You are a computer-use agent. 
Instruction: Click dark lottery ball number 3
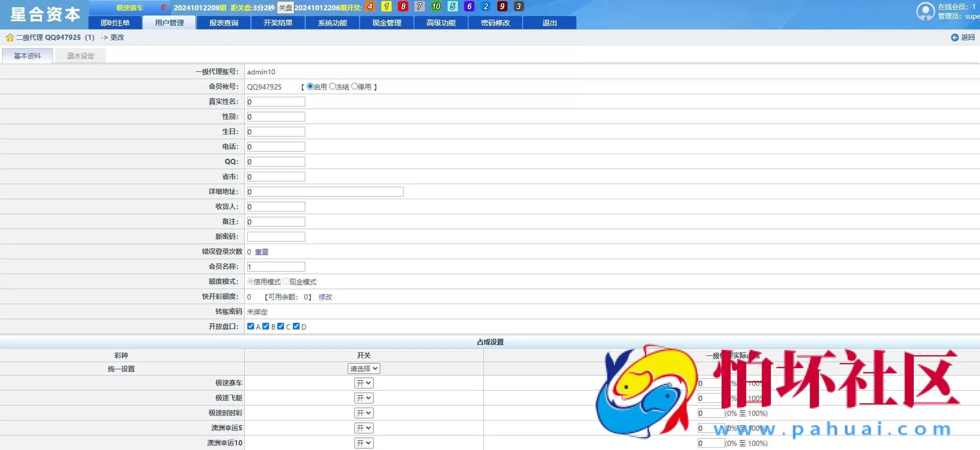tap(519, 6)
